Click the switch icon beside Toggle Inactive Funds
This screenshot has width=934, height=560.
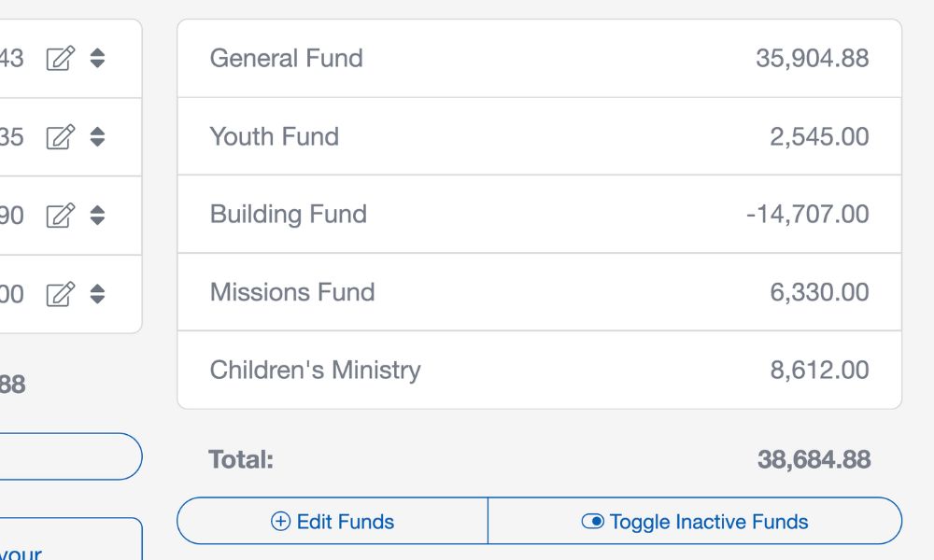(593, 522)
